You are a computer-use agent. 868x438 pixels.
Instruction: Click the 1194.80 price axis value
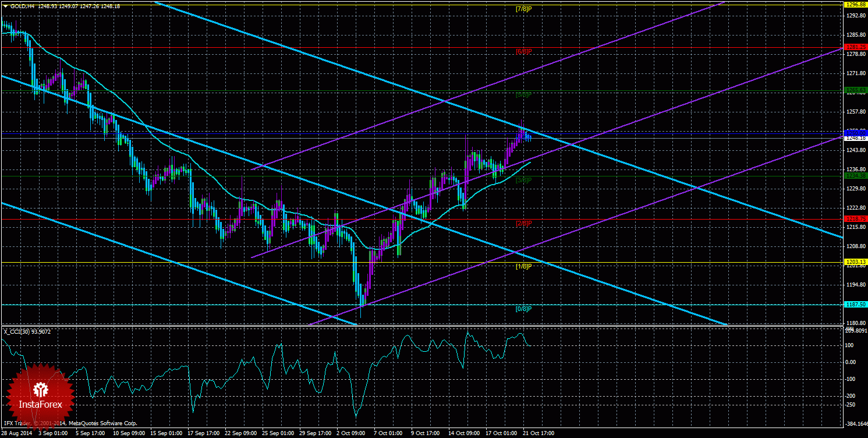(x=856, y=285)
